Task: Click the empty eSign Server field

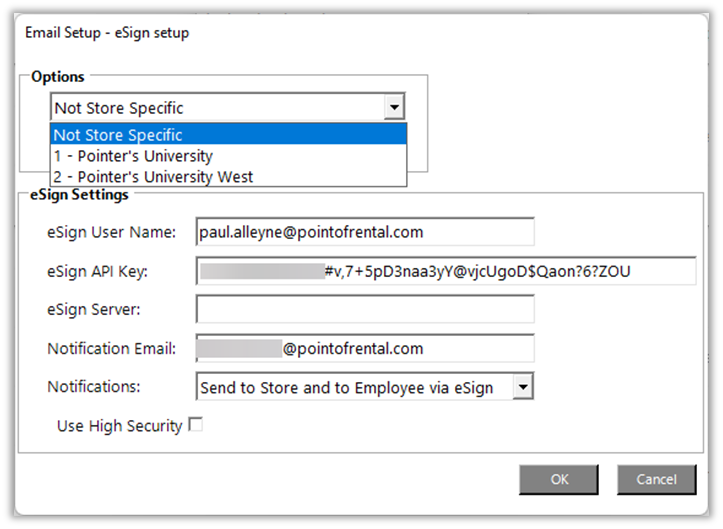Action: (365, 310)
